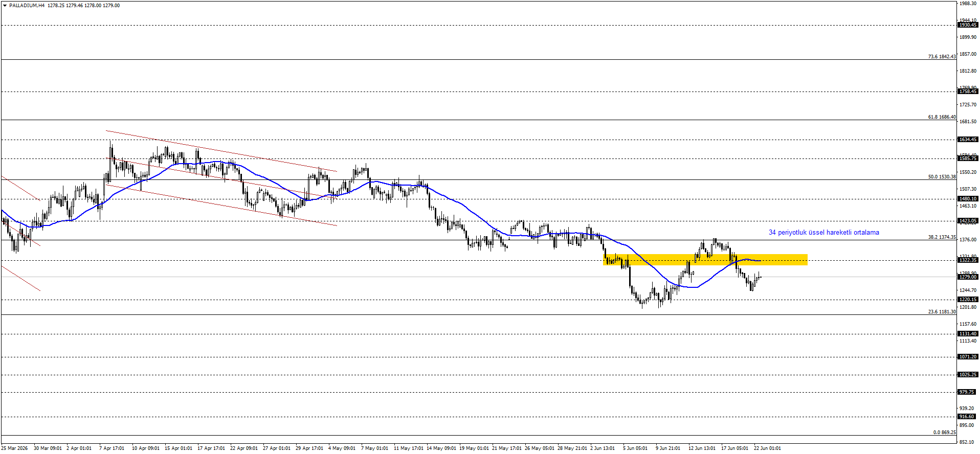Click the 979.75 price level label

(x=966, y=392)
